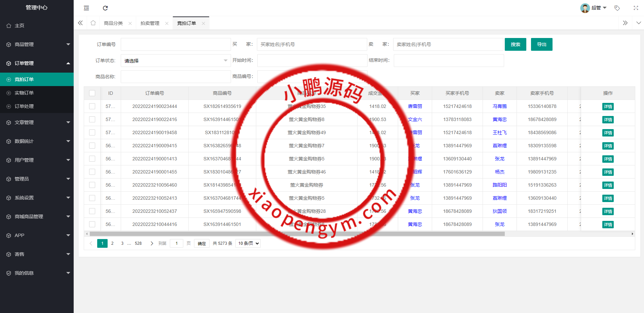Click the tag icon near user avatar
The image size is (644, 313).
click(x=617, y=8)
